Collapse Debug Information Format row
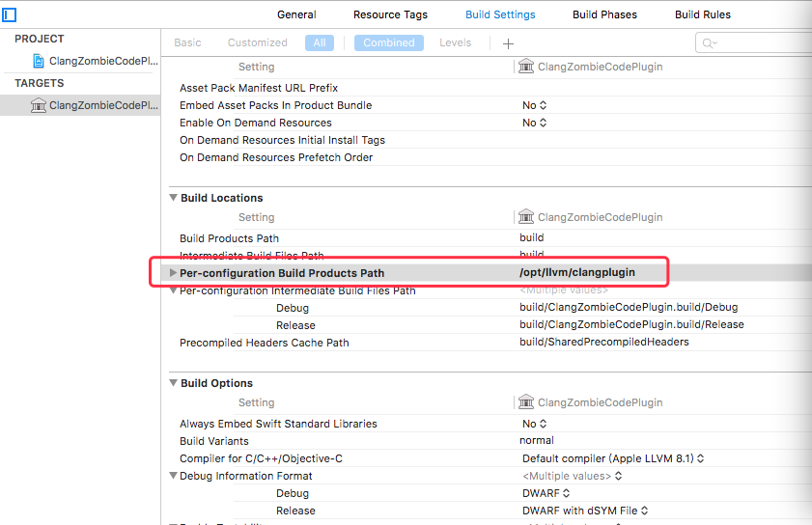Viewport: 812px width, 525px height. (174, 476)
